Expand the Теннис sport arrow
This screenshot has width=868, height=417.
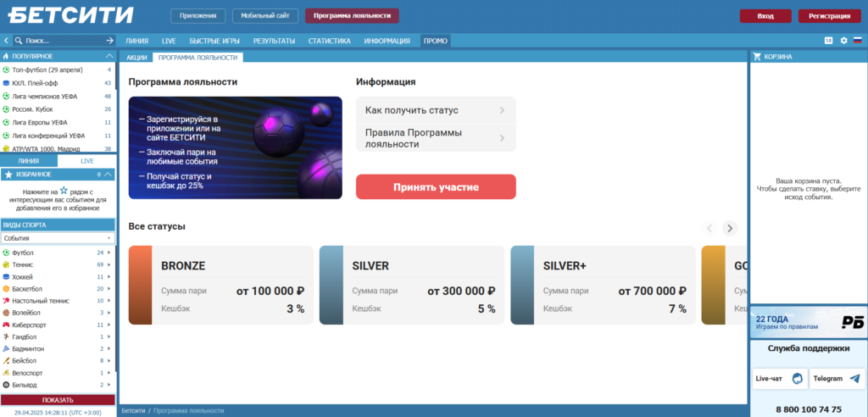click(109, 264)
